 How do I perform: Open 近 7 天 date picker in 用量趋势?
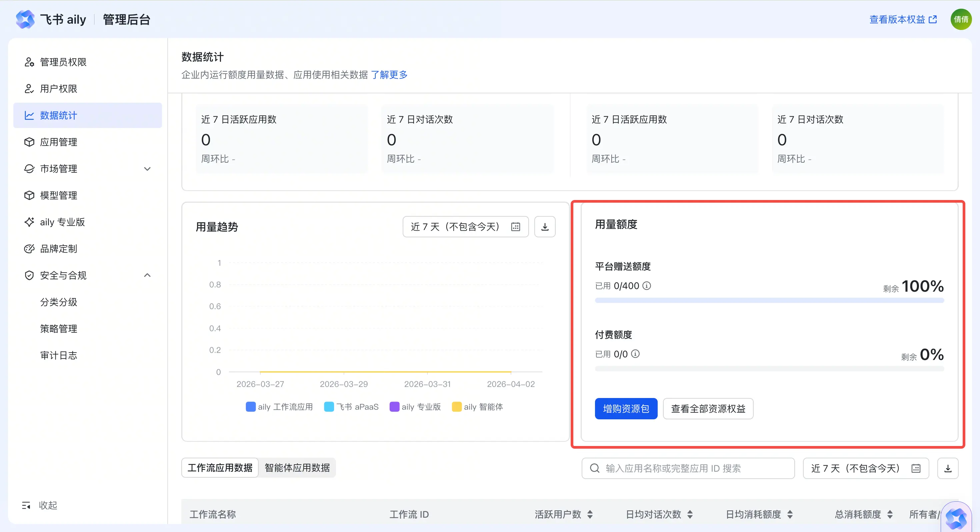[466, 227]
